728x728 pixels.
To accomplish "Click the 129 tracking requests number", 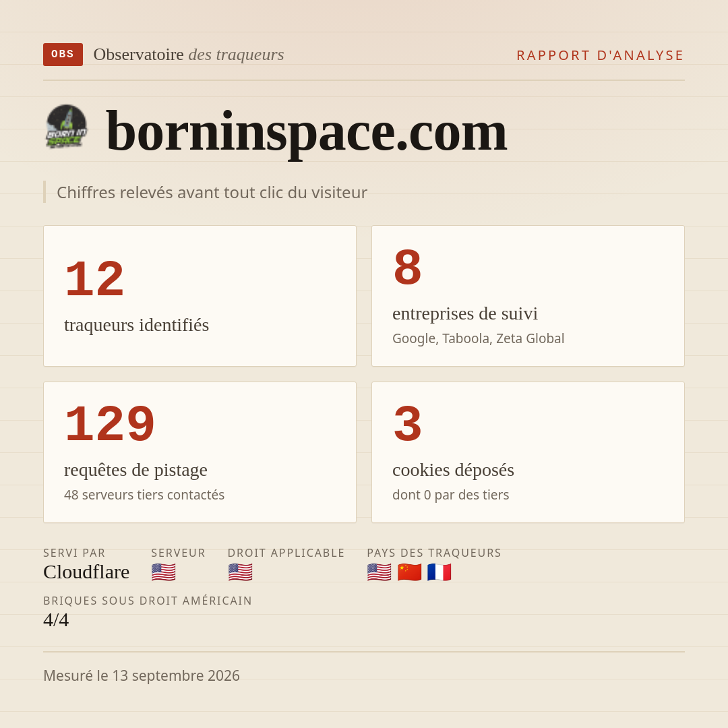I will click(x=110, y=423).
